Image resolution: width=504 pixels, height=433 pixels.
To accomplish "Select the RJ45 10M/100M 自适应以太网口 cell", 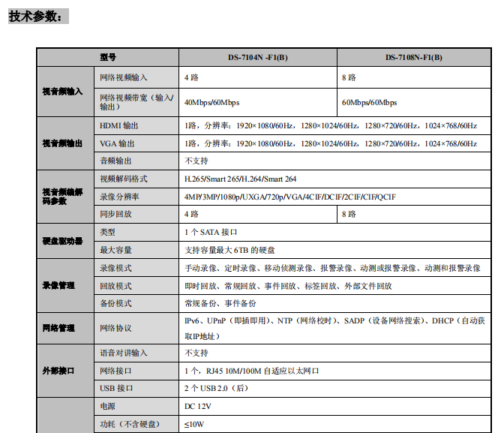I will (x=335, y=371).
